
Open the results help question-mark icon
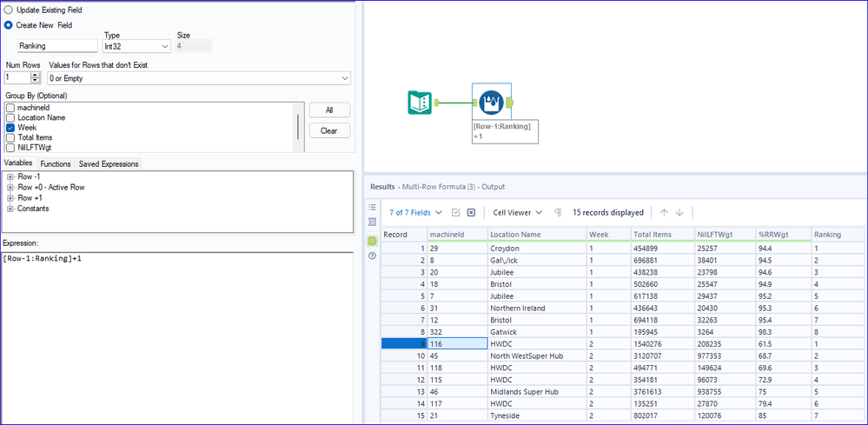click(372, 256)
